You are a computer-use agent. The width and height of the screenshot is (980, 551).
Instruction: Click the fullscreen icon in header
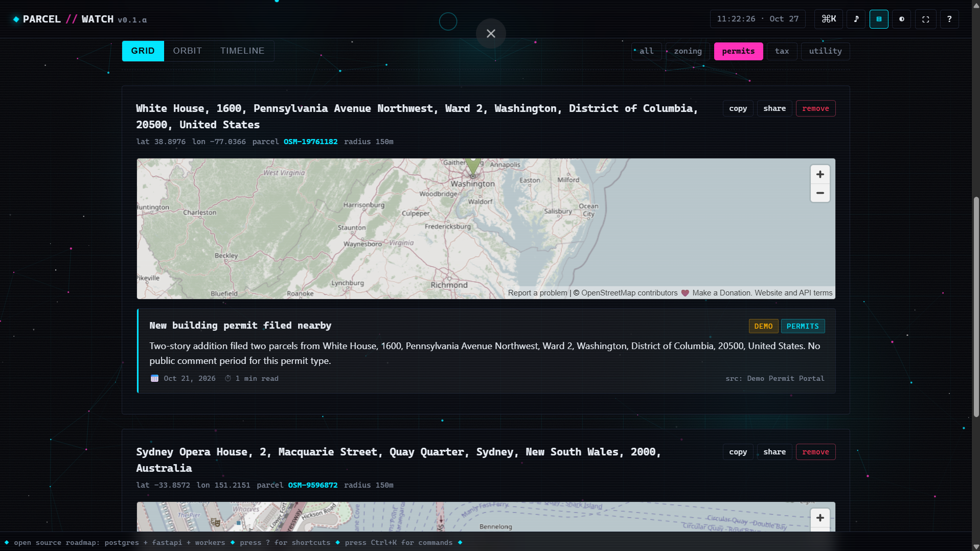click(925, 19)
